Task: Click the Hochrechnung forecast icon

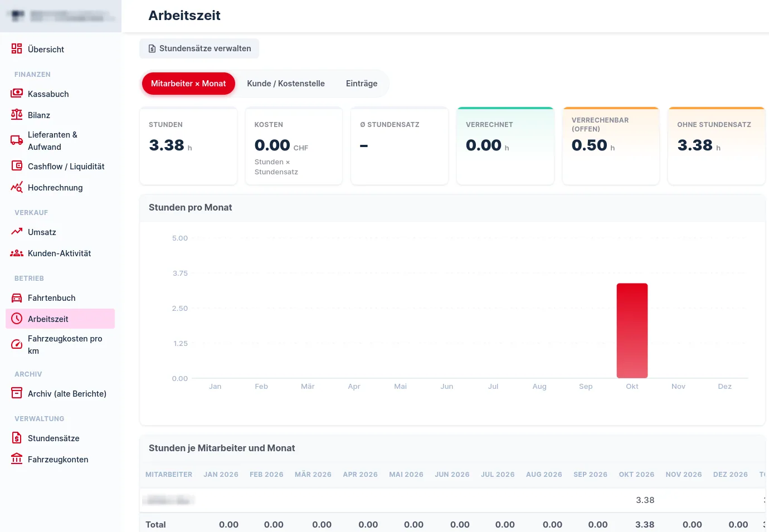Action: [x=17, y=187]
